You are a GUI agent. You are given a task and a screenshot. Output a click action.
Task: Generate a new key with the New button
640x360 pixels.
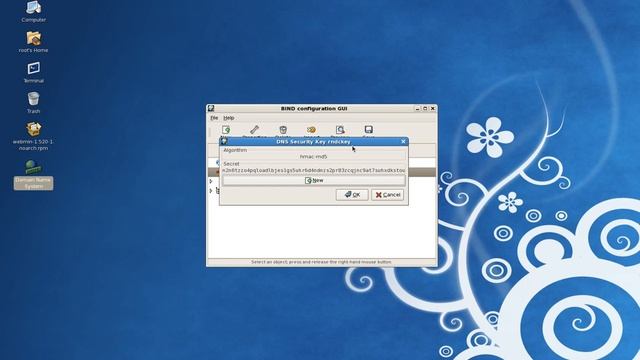pos(314,180)
